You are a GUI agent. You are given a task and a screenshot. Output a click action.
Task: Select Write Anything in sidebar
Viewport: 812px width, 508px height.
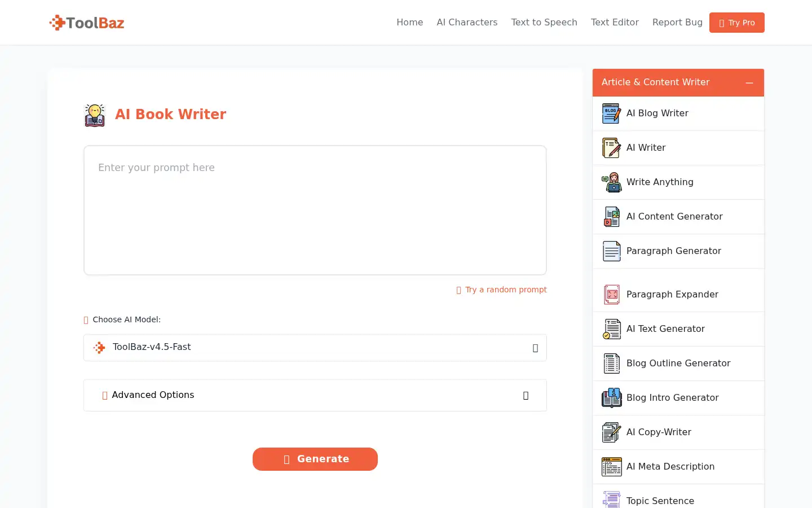678,182
